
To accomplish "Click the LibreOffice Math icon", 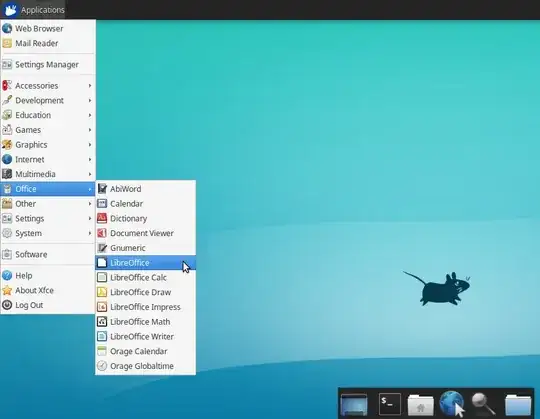I will click(102, 322).
